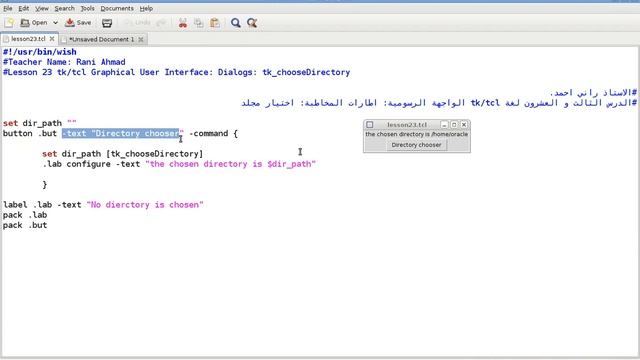Click the pack .but line
This screenshot has height=360, width=640.
[x=25, y=225]
